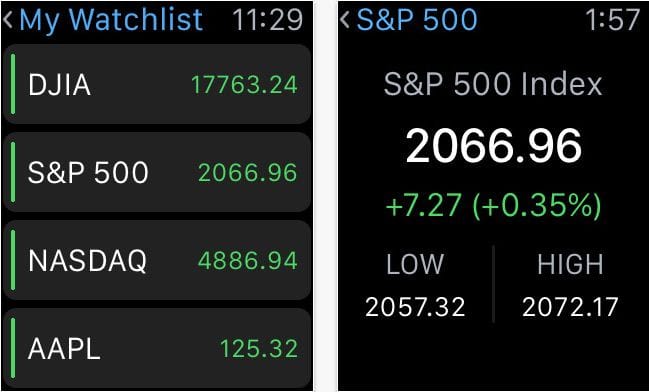Select the NASDAQ watchlist entry
This screenshot has width=649, height=392.
[157, 260]
